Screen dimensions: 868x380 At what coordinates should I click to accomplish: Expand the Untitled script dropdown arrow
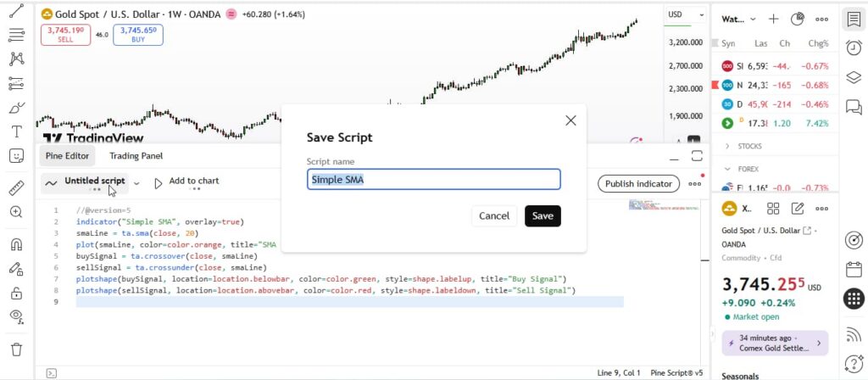click(136, 182)
